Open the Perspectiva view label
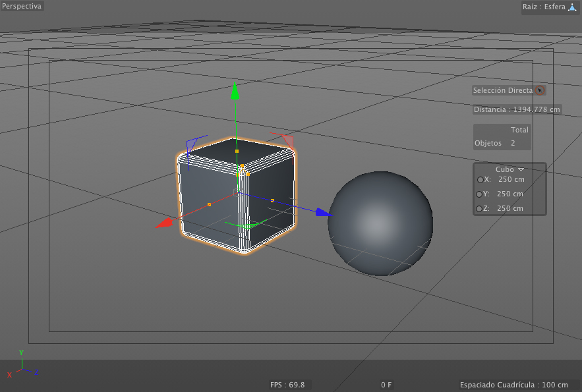 coord(22,6)
